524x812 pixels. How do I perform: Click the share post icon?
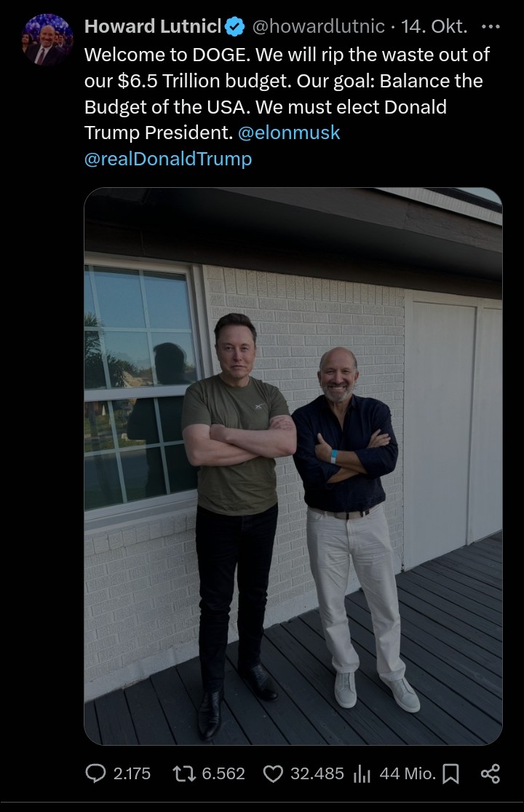point(491,773)
